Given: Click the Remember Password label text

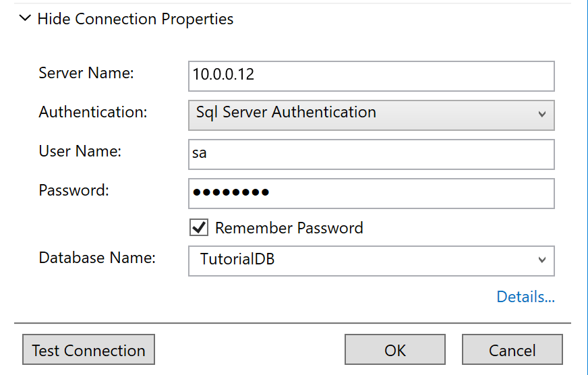Looking at the screenshot, I should [289, 228].
